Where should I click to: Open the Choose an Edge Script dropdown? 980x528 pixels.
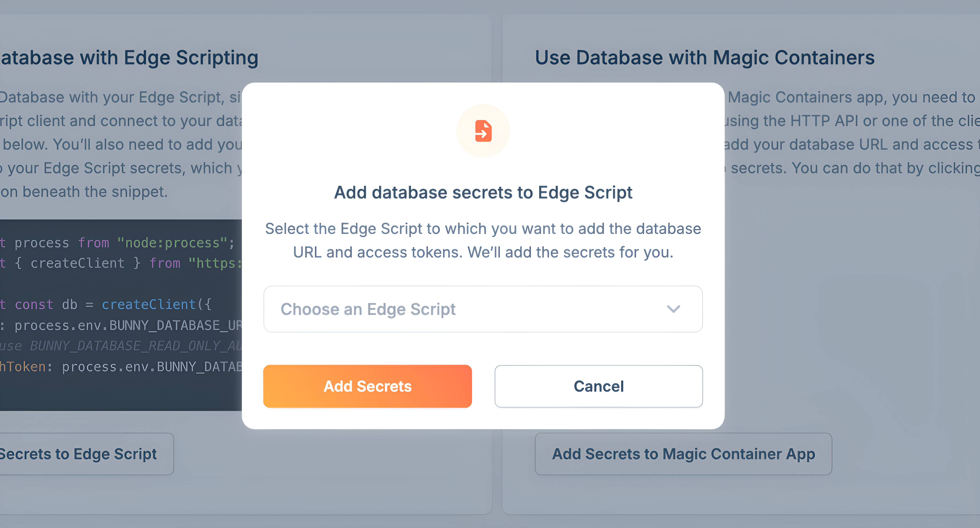tap(483, 309)
